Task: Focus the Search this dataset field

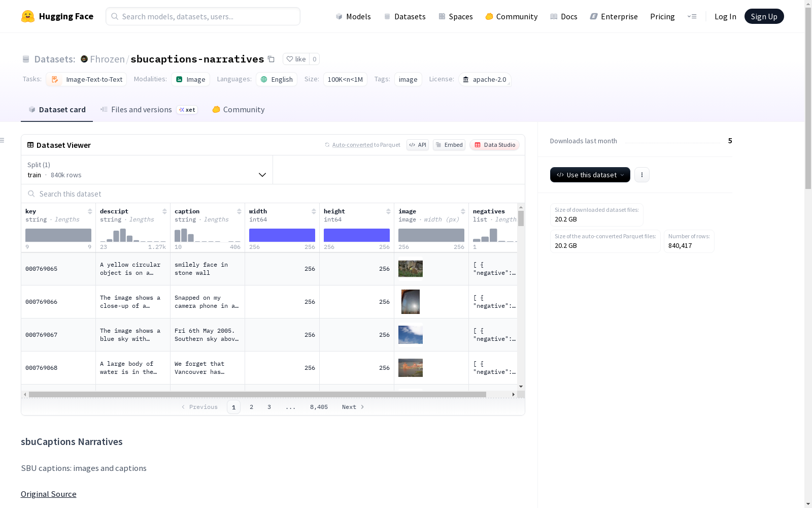Action: point(273,194)
